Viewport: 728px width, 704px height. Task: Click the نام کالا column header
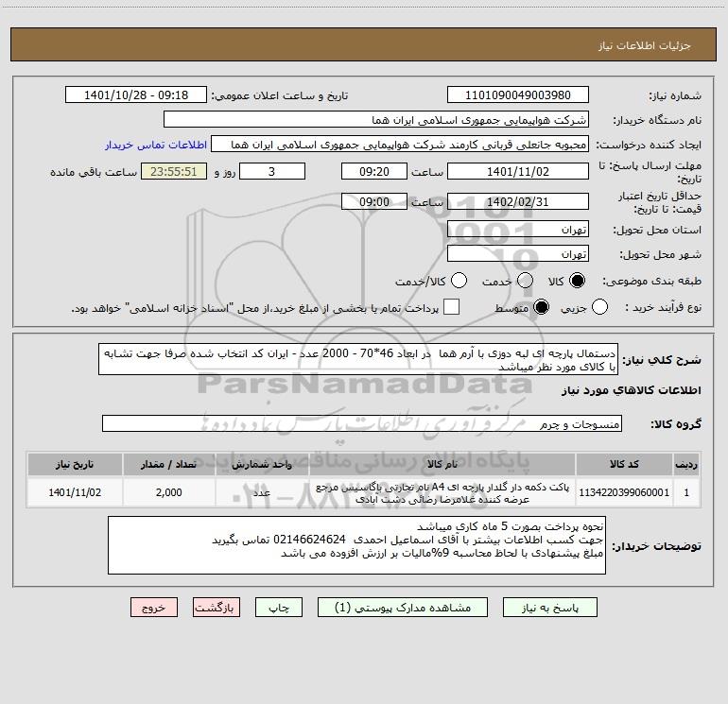point(442,464)
